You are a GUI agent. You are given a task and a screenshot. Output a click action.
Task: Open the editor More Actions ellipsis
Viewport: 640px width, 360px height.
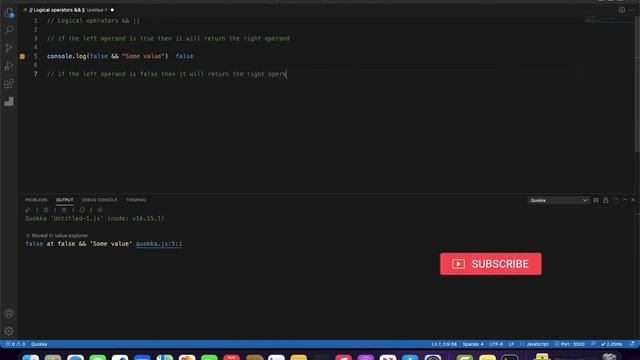coord(632,10)
